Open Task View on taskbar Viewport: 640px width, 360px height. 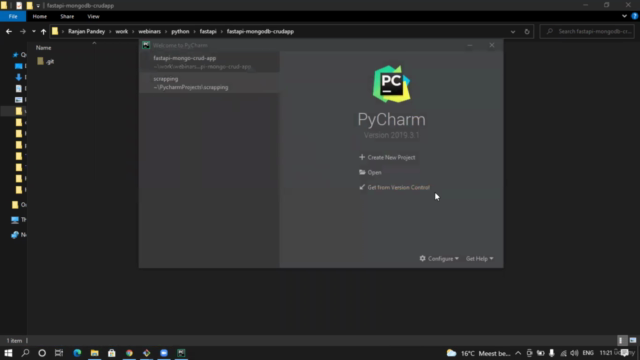pyautogui.click(x=59, y=353)
